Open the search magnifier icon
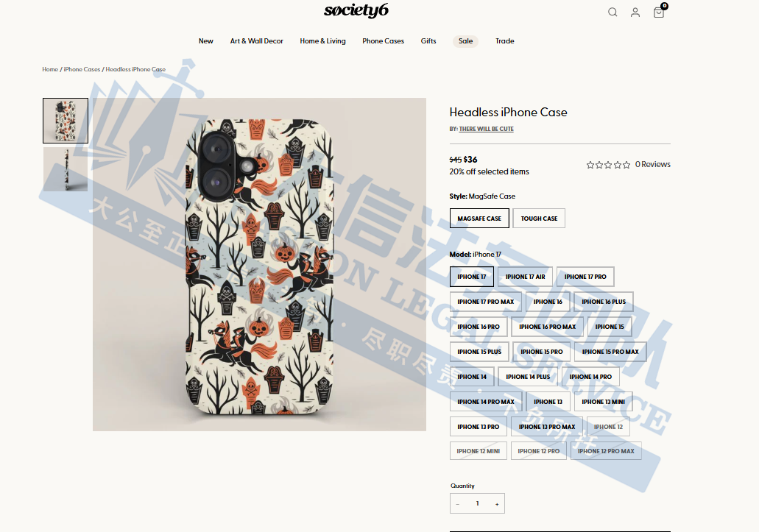Image resolution: width=759 pixels, height=532 pixels. [x=613, y=12]
